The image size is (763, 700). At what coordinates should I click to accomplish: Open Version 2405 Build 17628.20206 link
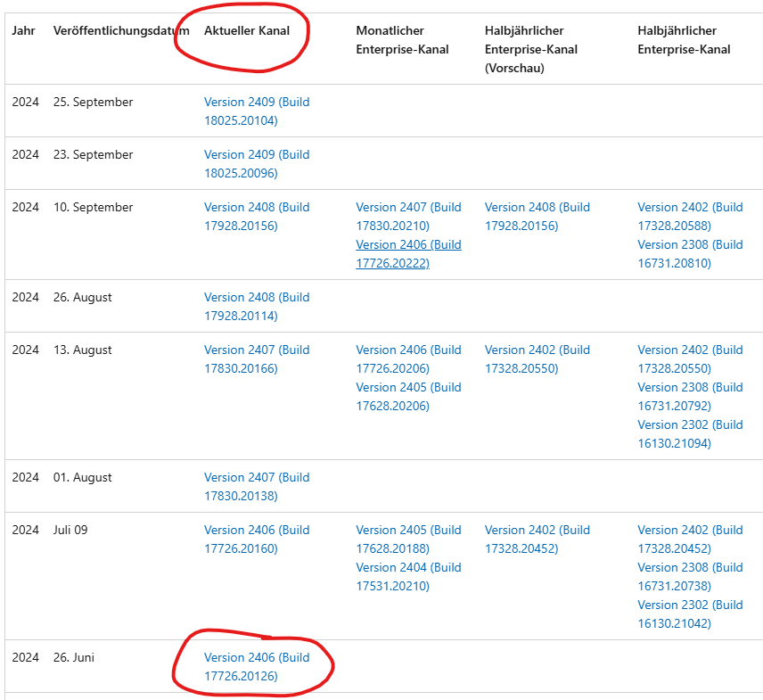click(x=408, y=396)
